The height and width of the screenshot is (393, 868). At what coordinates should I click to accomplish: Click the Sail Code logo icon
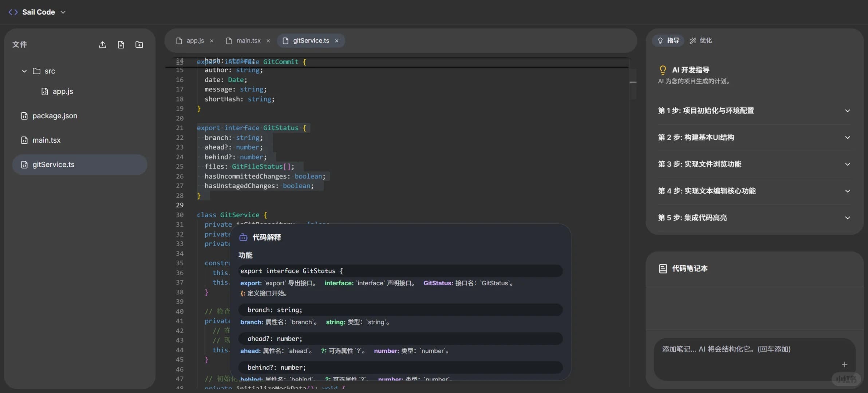13,12
